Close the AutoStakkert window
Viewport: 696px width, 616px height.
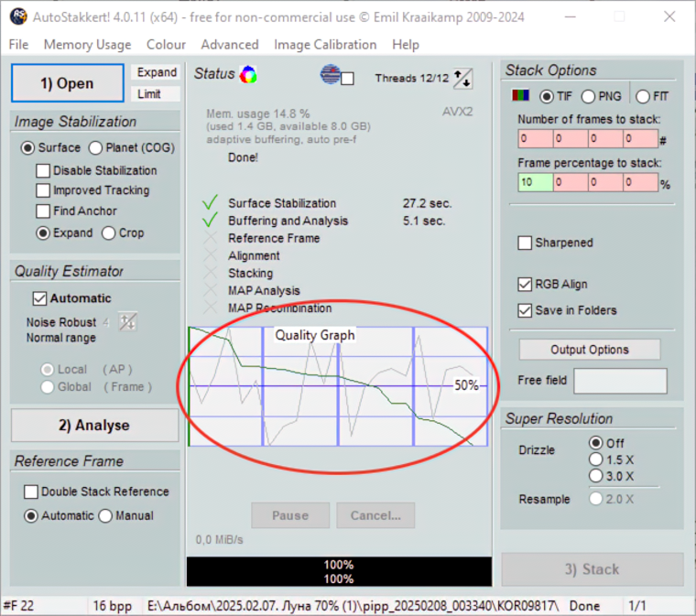coord(669,16)
